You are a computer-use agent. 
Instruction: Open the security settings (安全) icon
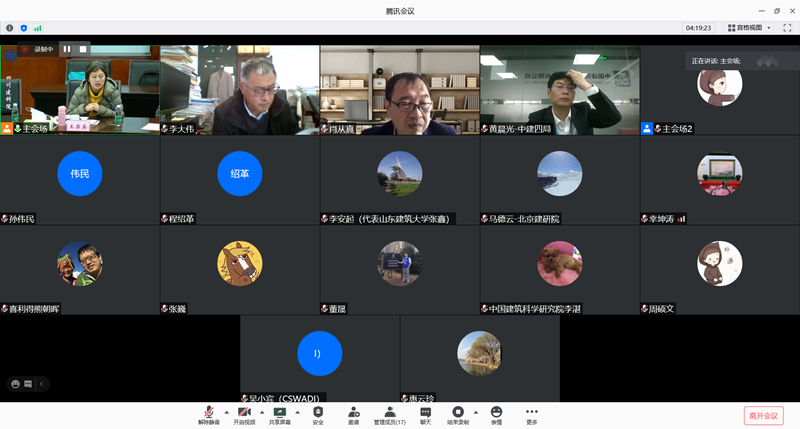[318, 414]
